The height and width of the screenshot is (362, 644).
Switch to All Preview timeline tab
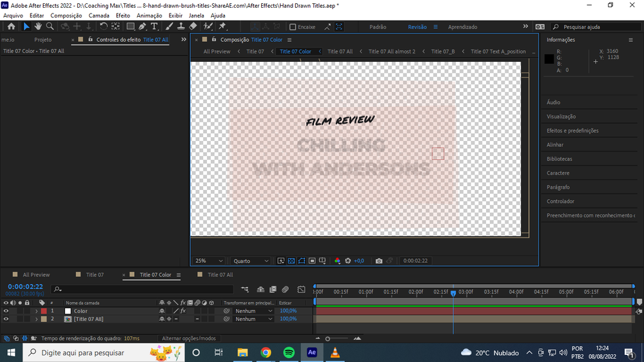click(x=36, y=274)
